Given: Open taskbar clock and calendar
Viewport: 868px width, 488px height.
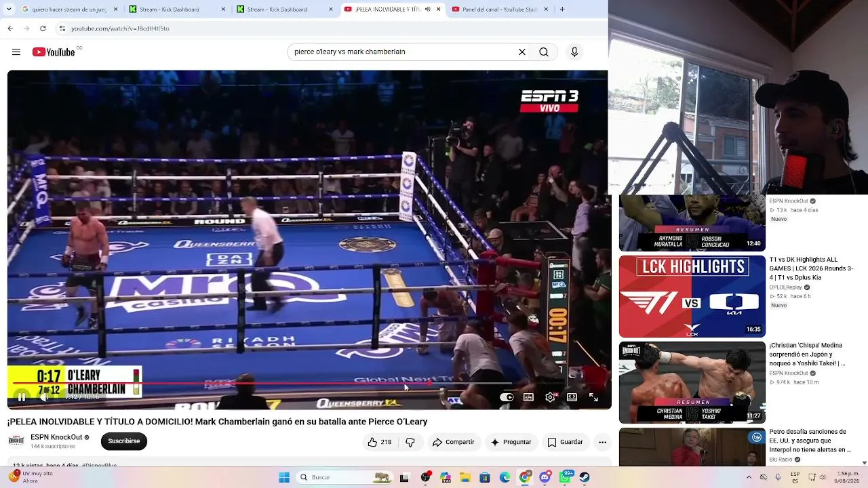Looking at the screenshot, I should (848, 478).
